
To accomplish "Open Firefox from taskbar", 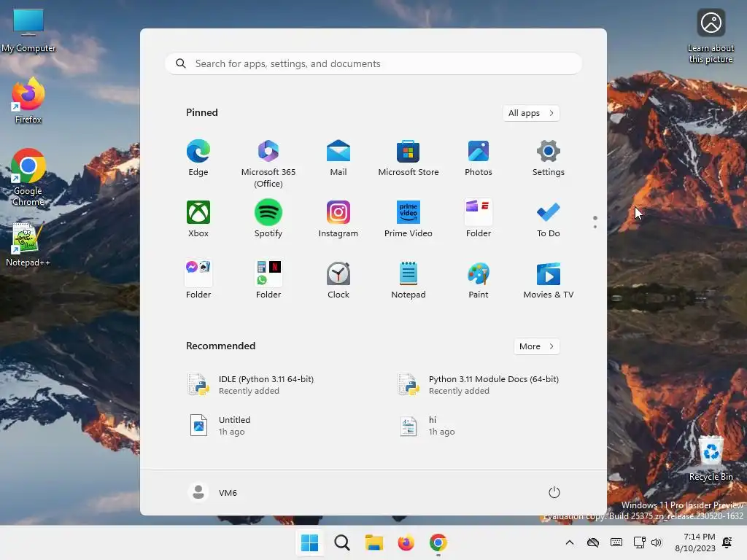I will click(x=406, y=542).
